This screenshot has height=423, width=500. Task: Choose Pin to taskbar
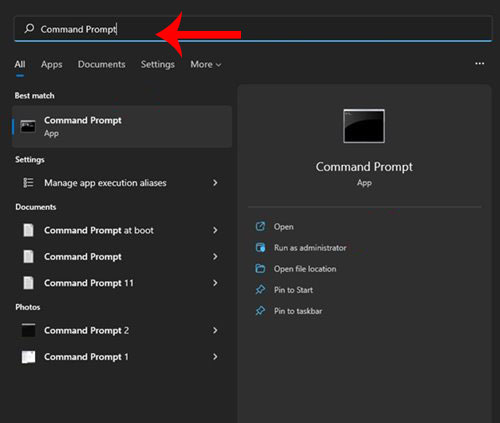tap(298, 311)
